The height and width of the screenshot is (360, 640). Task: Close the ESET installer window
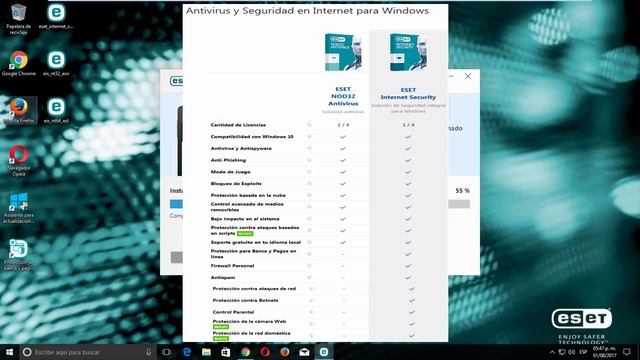(468, 76)
